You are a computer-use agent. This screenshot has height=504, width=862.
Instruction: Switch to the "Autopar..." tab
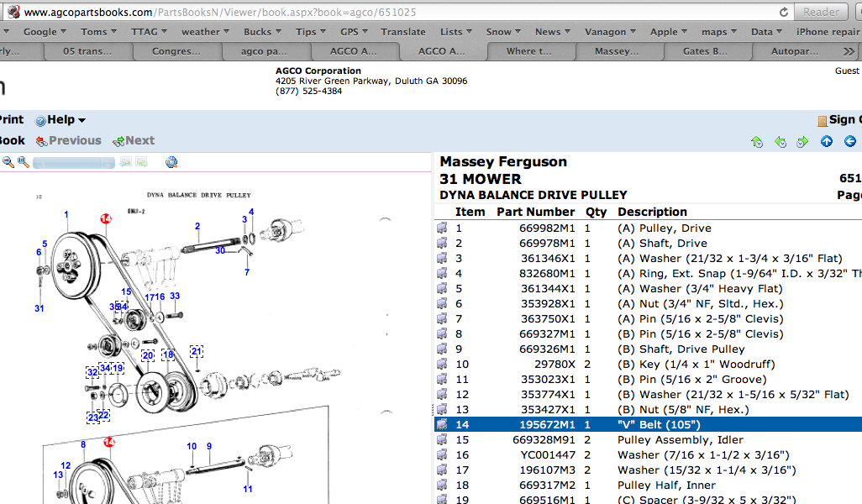point(795,52)
